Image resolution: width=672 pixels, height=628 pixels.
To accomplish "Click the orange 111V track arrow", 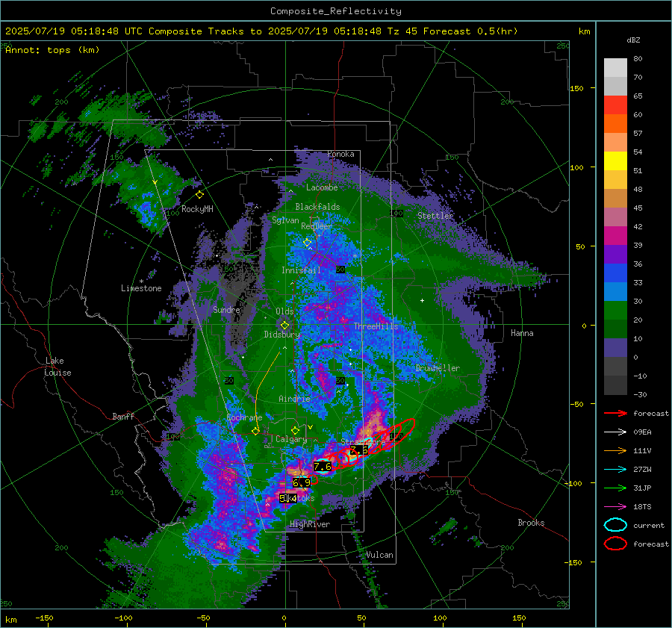I will 615,450.
